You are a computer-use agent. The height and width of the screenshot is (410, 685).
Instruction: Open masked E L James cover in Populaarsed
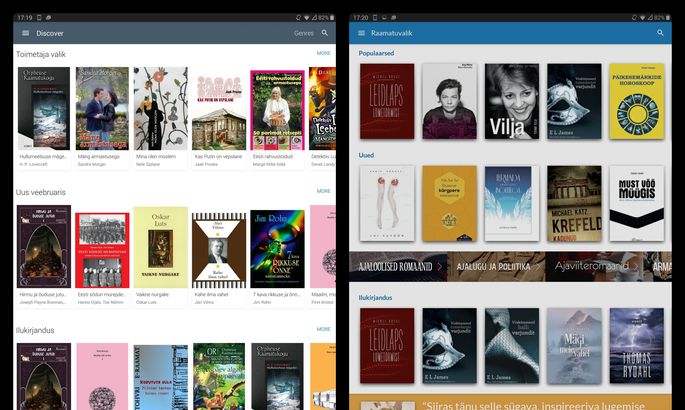(574, 101)
